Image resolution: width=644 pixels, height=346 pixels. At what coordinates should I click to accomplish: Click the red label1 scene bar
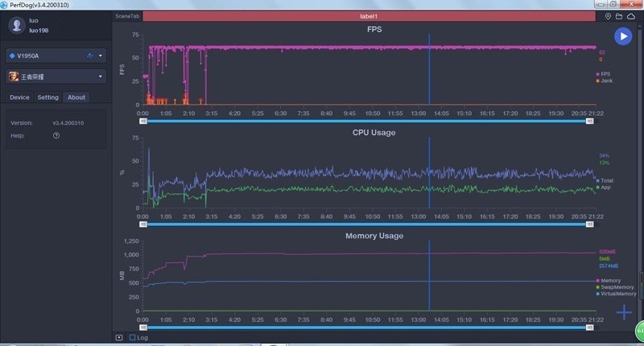(x=369, y=16)
